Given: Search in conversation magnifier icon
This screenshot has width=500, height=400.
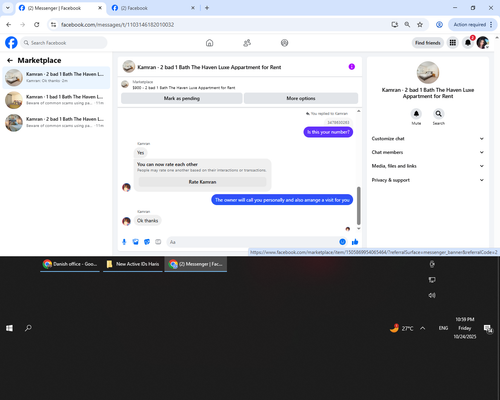Looking at the screenshot, I should pyautogui.click(x=439, y=114).
